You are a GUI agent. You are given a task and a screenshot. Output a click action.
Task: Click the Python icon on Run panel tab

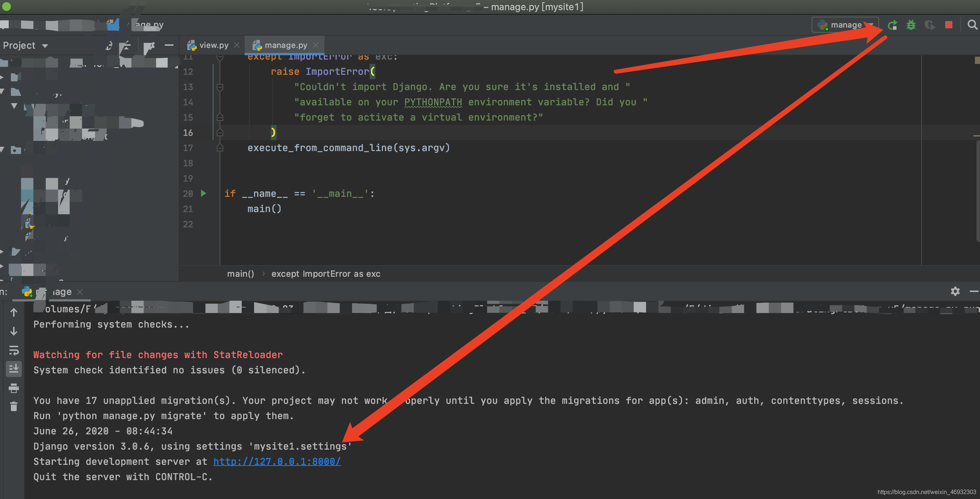tap(27, 292)
